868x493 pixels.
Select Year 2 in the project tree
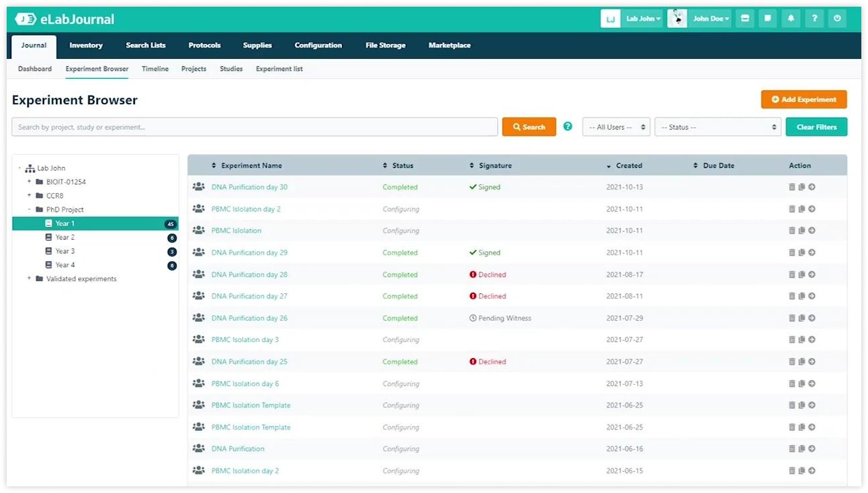[x=65, y=236]
